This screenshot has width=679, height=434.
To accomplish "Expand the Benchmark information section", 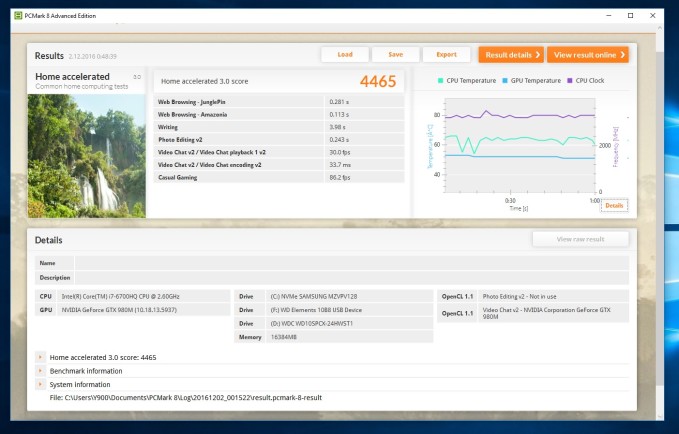I will point(40,371).
